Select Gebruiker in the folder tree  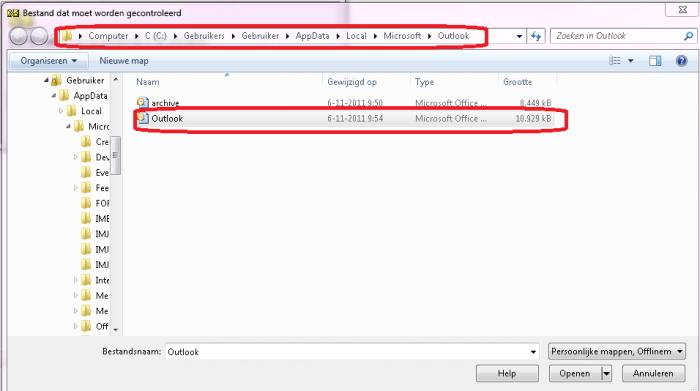click(85, 80)
